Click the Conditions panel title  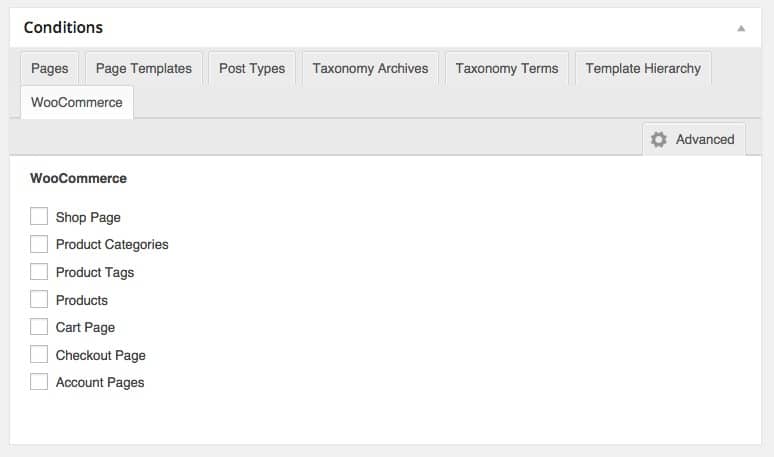tap(63, 28)
